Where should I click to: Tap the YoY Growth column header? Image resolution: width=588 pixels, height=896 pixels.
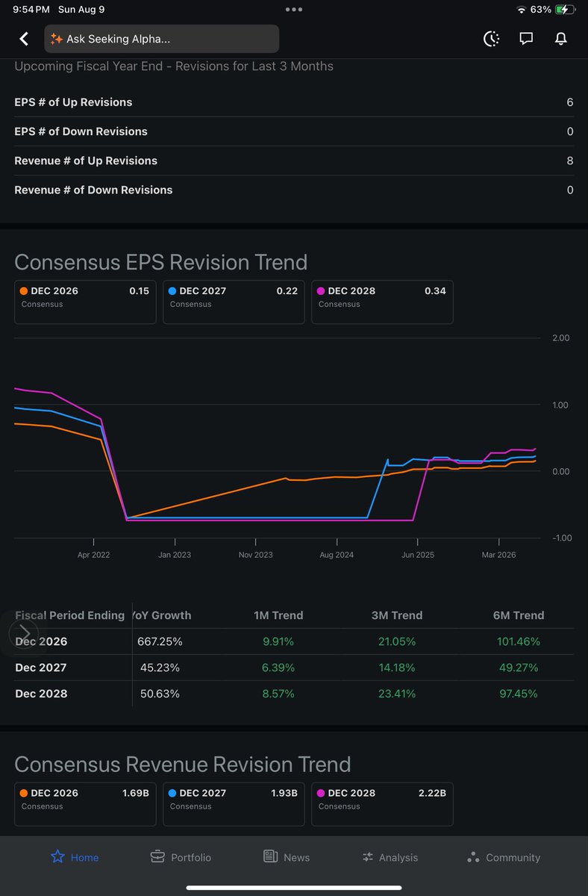point(163,615)
